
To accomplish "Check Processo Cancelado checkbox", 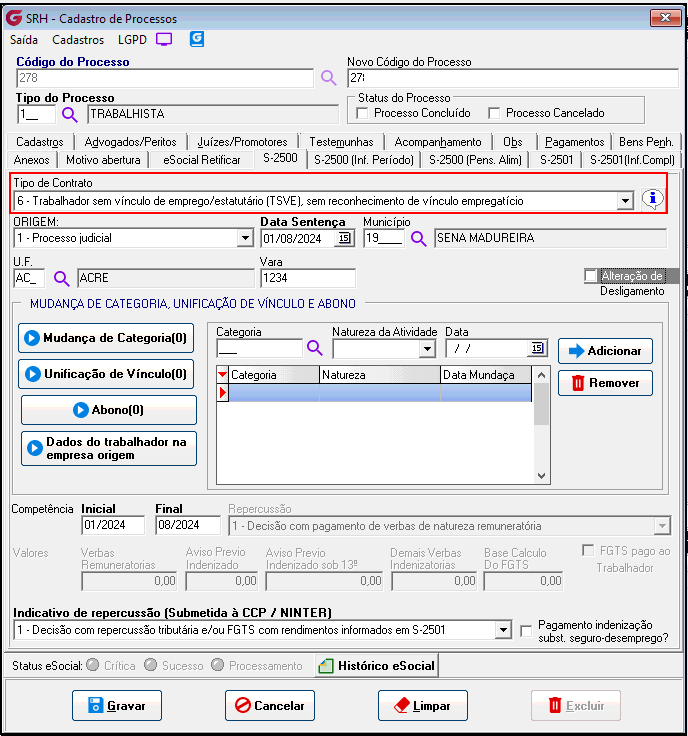I will click(x=494, y=113).
